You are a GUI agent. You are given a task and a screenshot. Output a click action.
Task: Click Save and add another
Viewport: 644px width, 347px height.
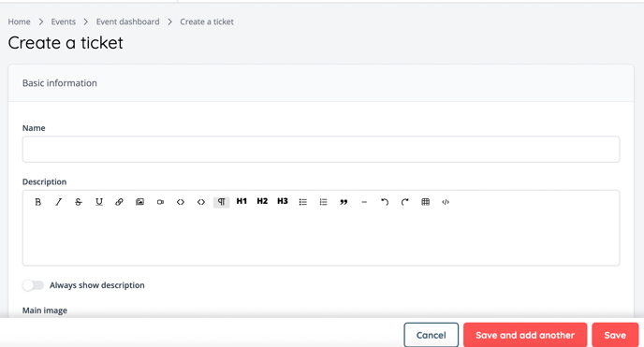click(525, 335)
